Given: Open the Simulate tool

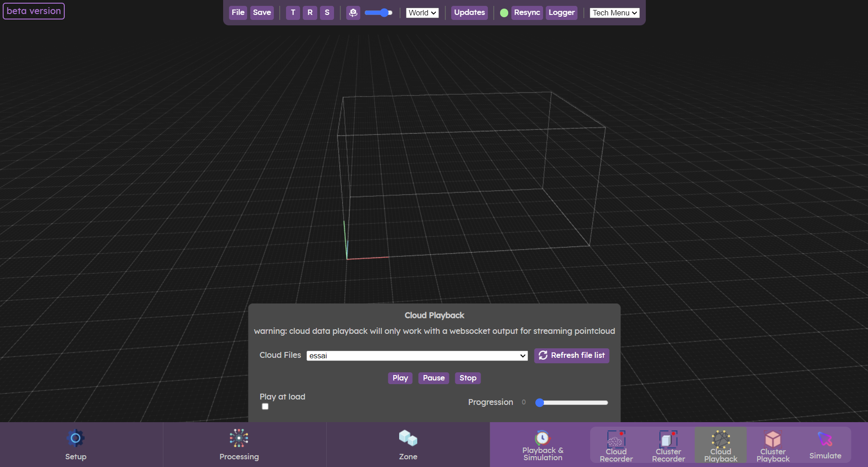Looking at the screenshot, I should [x=825, y=439].
